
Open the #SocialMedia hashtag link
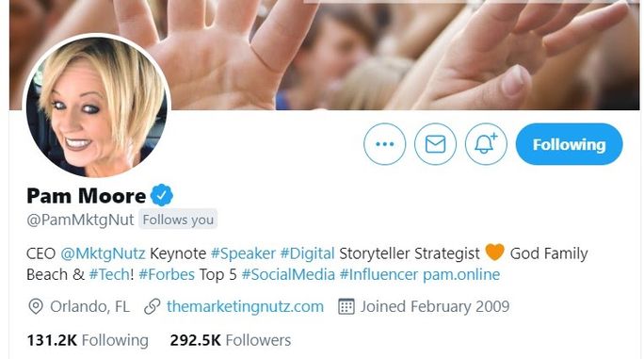coord(288,275)
